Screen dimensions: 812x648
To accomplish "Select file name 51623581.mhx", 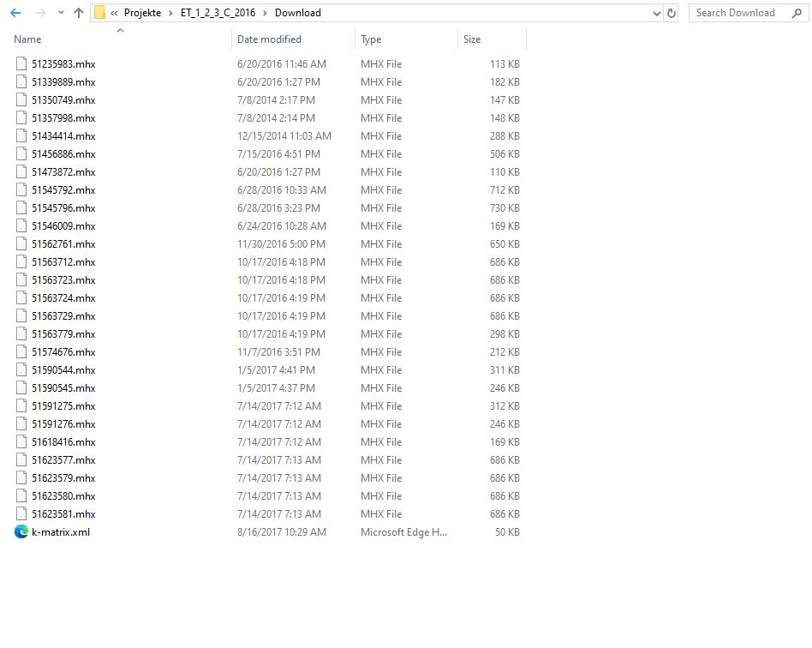I will click(63, 513).
